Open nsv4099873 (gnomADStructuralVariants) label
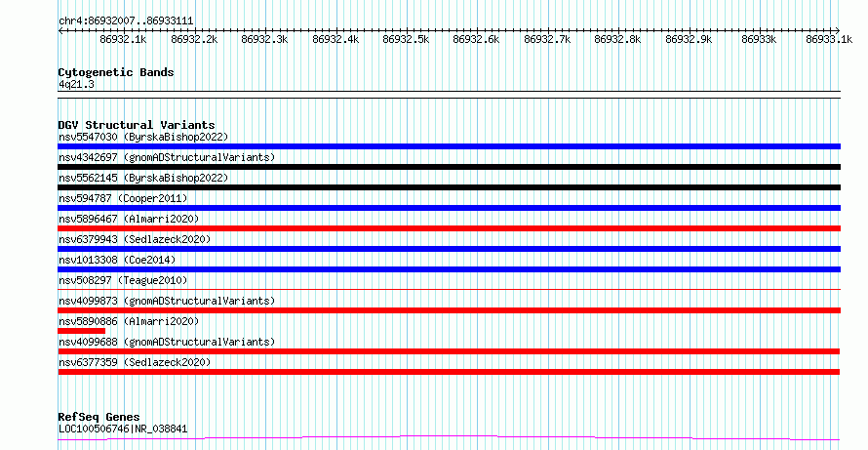This screenshot has width=868, height=450. (167, 301)
